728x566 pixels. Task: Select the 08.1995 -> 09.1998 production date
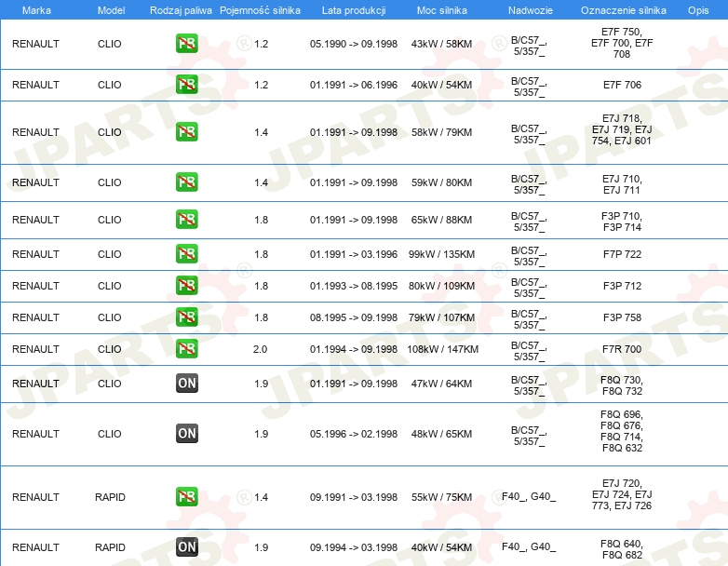[x=354, y=317]
